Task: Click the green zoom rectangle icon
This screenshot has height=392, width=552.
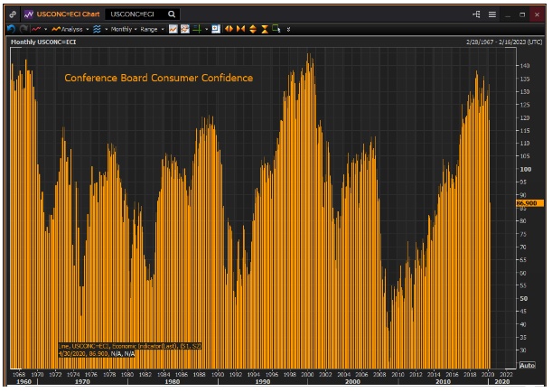Action: pos(276,29)
